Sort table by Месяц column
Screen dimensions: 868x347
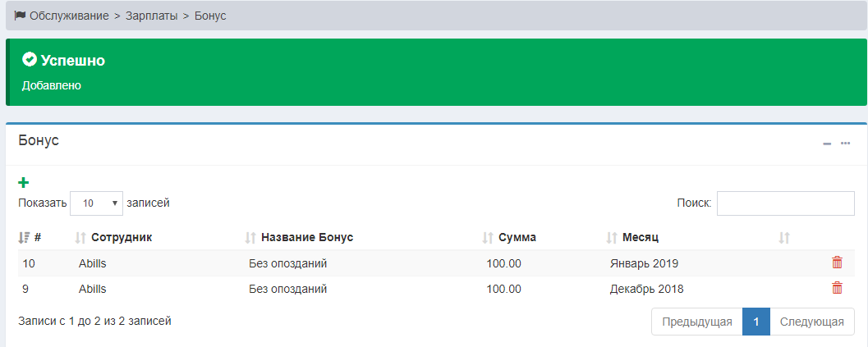[x=640, y=237]
